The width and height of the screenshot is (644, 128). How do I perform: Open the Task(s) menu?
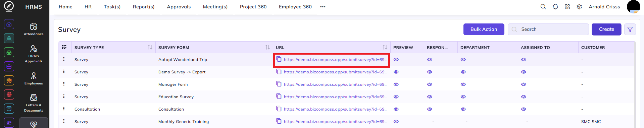pyautogui.click(x=112, y=7)
